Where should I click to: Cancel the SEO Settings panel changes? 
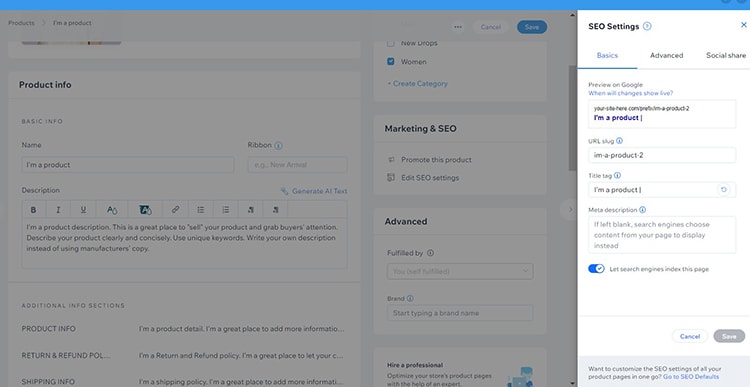[x=690, y=336]
